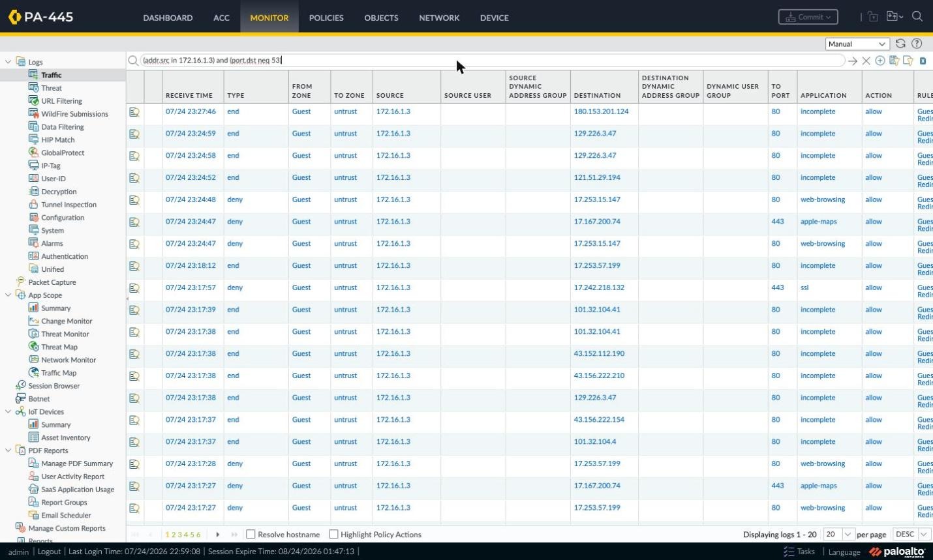Open Botnet

(x=39, y=399)
